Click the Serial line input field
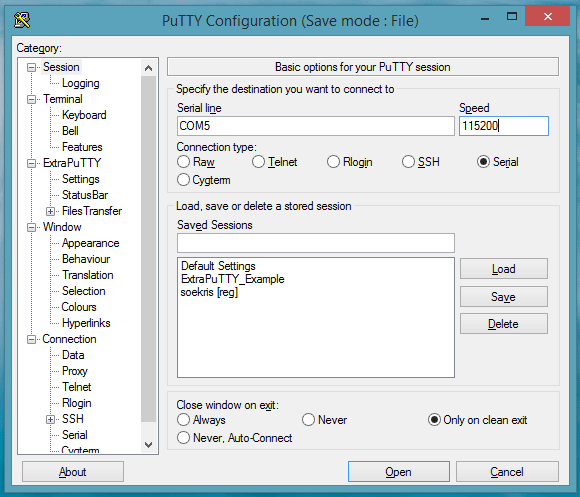Image resolution: width=580 pixels, height=497 pixels. coord(316,126)
